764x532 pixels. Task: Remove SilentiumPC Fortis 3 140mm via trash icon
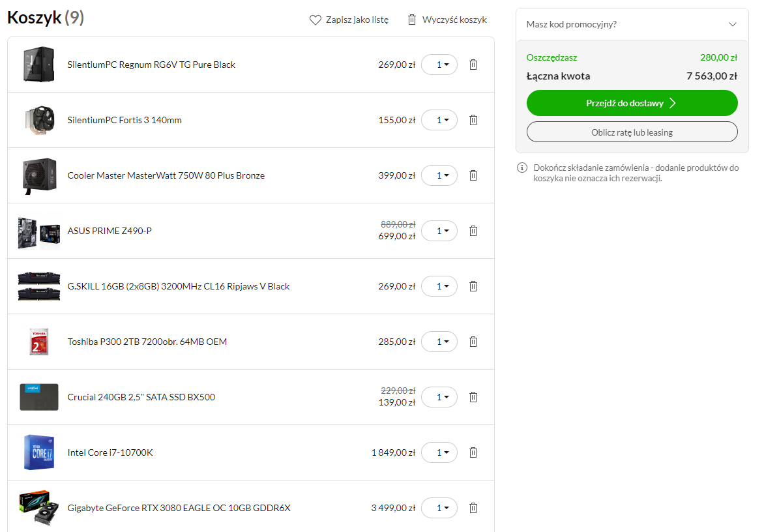tap(473, 120)
